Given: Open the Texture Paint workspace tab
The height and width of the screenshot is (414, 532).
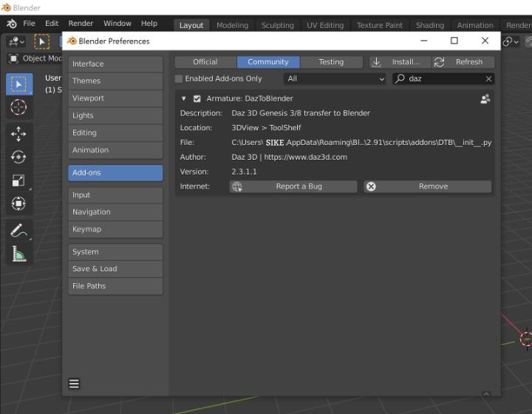Looking at the screenshot, I should (x=380, y=25).
